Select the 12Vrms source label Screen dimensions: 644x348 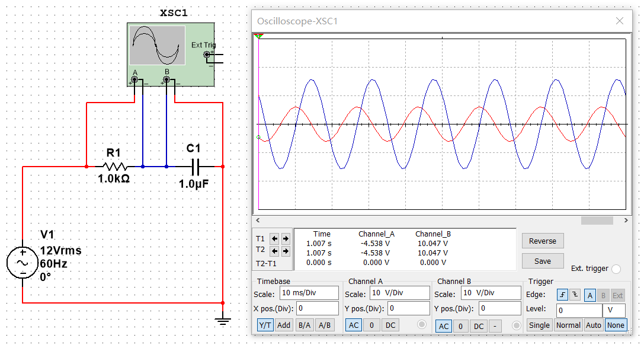60,250
